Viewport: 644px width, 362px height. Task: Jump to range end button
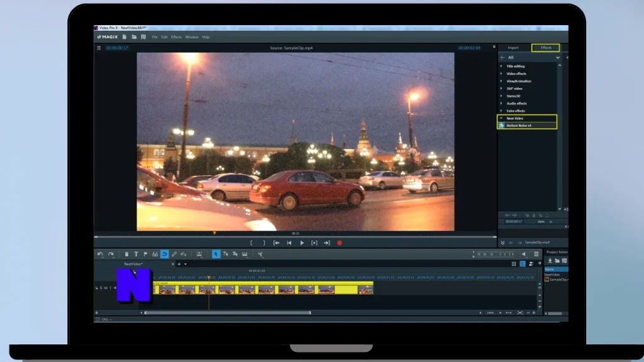point(327,243)
